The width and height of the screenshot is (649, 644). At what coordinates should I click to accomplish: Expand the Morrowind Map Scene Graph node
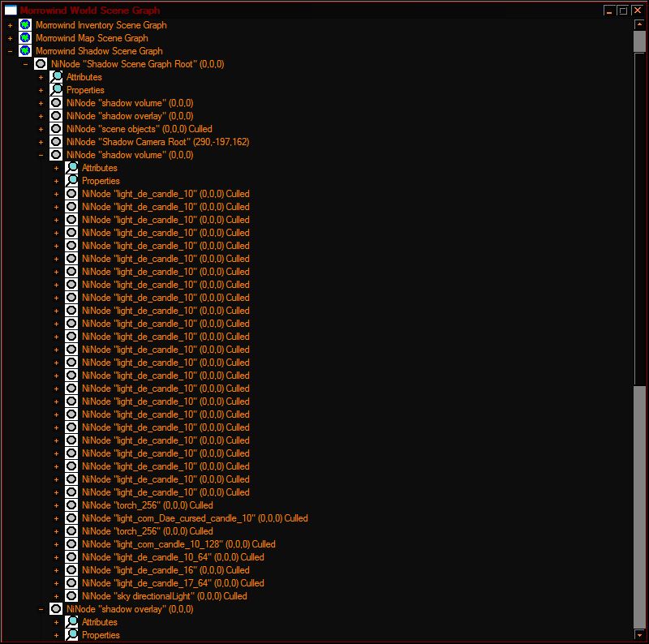tap(11, 38)
